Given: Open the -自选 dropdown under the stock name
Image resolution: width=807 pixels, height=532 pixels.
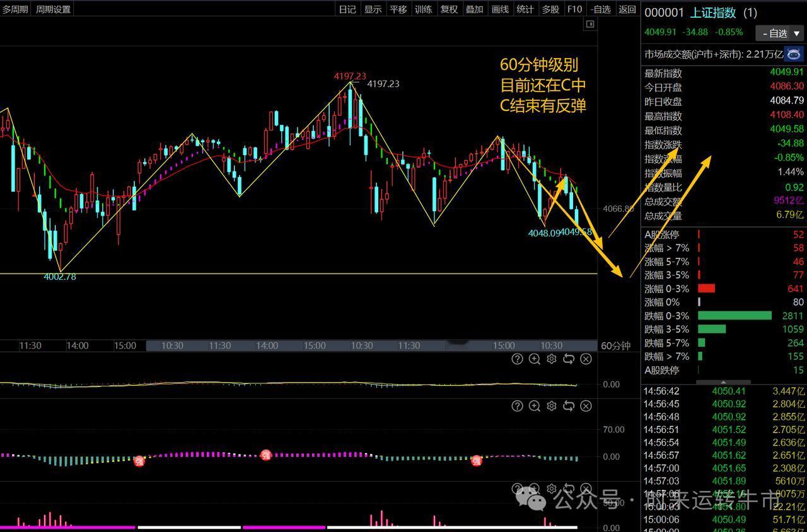Looking at the screenshot, I should 781,33.
